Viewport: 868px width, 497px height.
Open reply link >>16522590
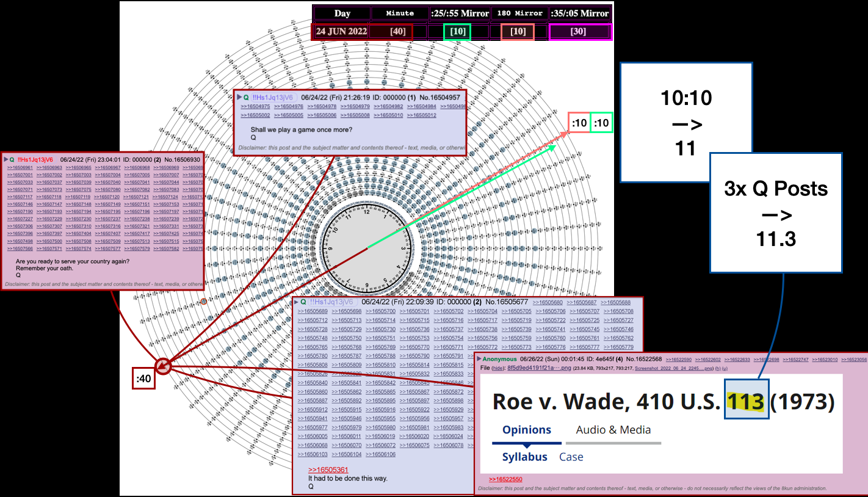678,360
